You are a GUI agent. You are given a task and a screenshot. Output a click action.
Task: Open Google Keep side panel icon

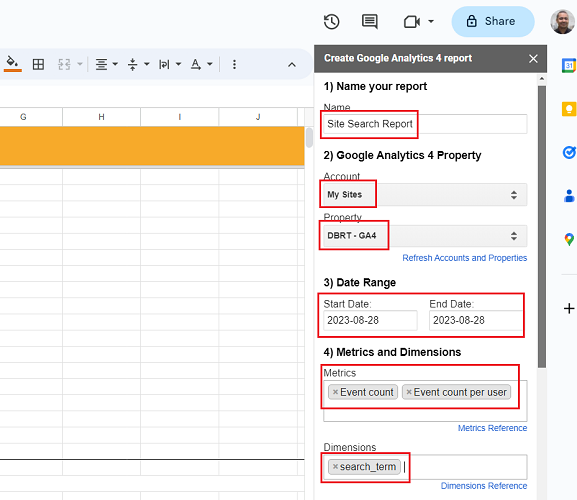click(569, 109)
